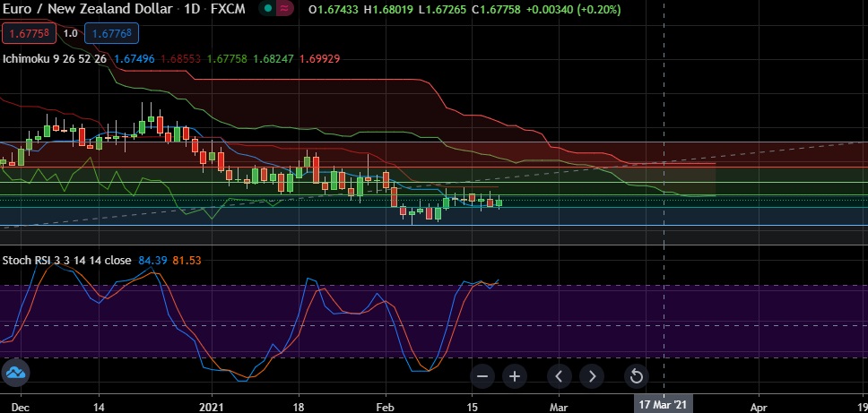Click the blue buy price 1.67768 button
This screenshot has height=413, width=868.
[x=111, y=33]
